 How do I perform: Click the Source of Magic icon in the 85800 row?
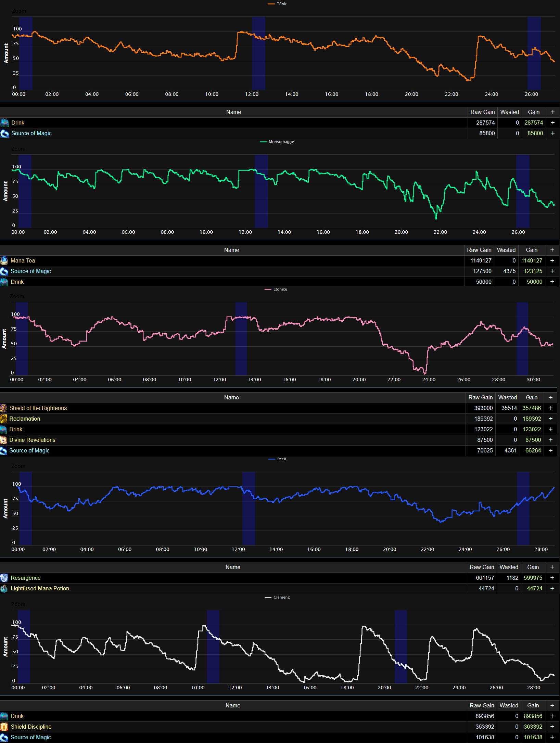tap(4, 133)
